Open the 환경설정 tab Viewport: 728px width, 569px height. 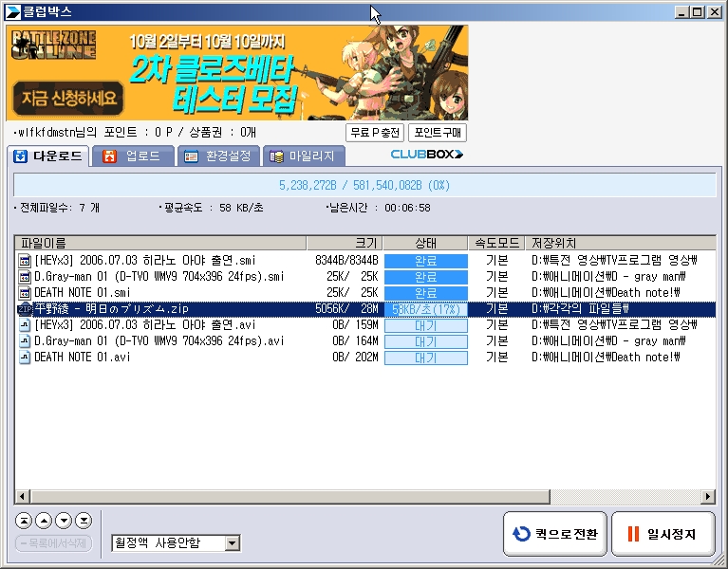[218, 156]
